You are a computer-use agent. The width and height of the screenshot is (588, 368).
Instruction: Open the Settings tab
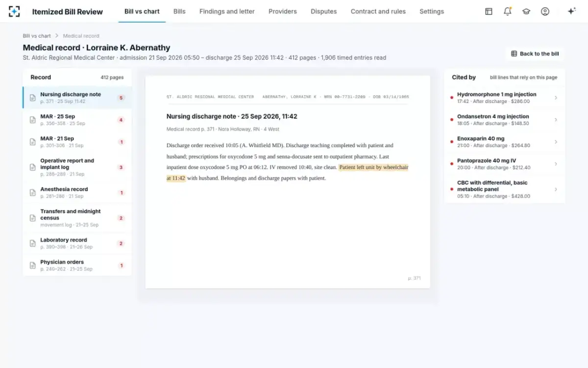click(432, 11)
